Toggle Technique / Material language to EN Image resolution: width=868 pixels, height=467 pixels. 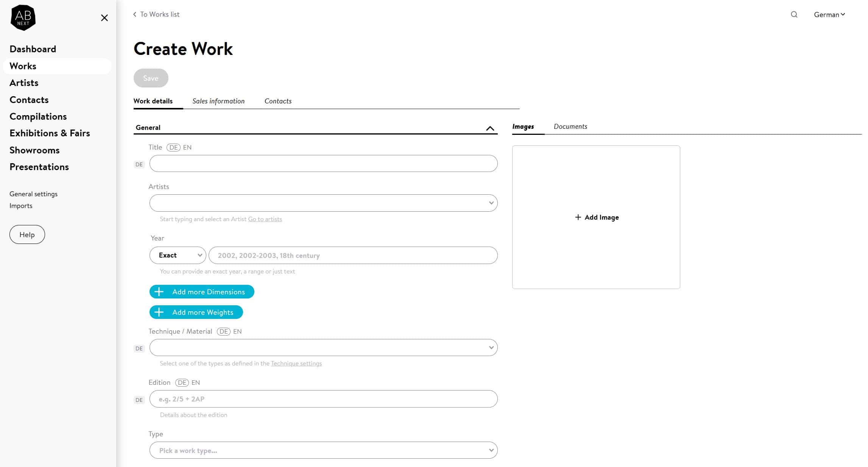pyautogui.click(x=237, y=331)
